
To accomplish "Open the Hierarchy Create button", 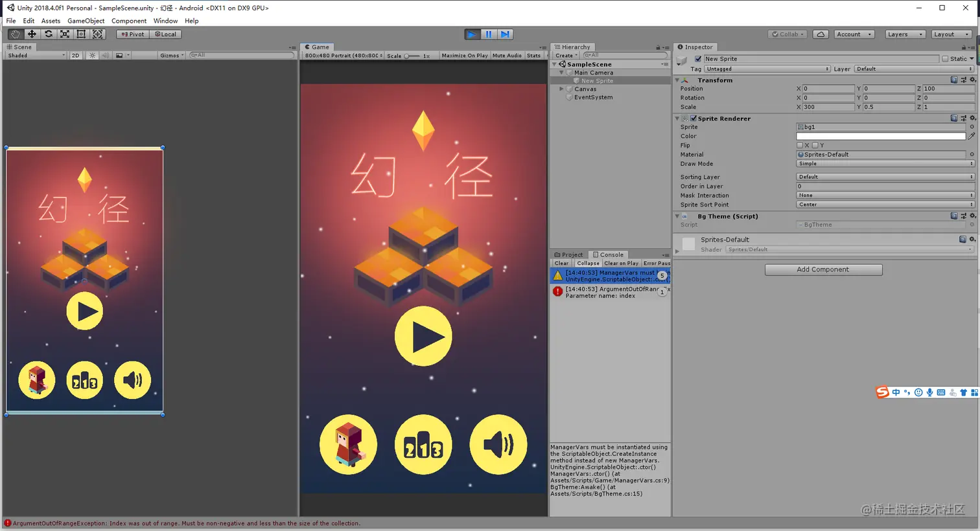I will point(566,56).
